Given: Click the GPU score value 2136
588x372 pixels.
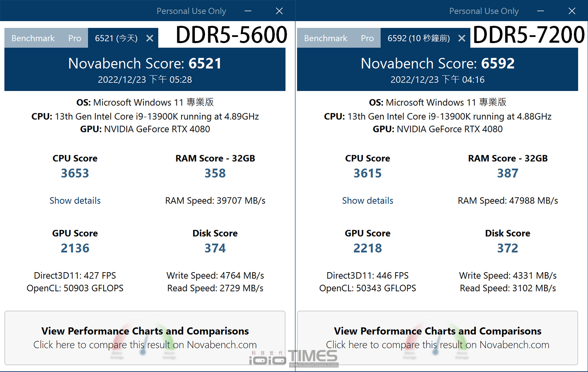Looking at the screenshot, I should pos(75,248).
